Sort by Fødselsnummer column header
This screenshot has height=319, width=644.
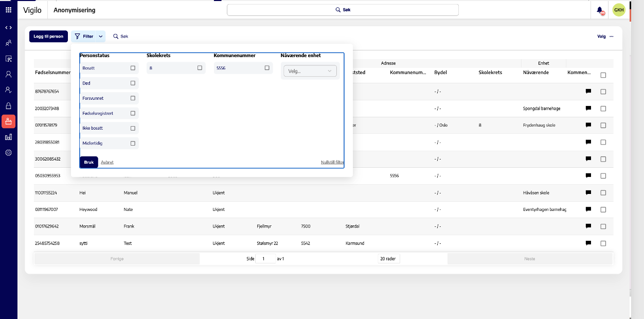[52, 73]
